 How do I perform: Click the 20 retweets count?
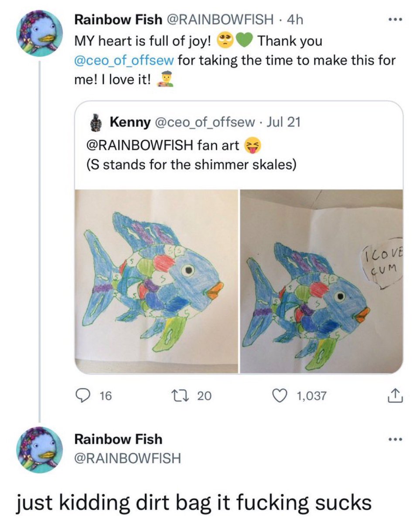[x=204, y=396]
